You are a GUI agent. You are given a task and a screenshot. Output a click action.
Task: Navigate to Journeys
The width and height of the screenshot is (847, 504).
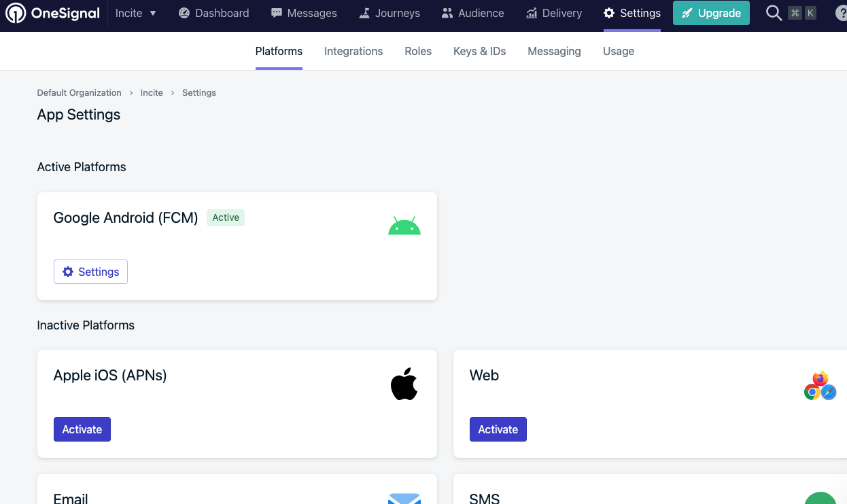390,13
